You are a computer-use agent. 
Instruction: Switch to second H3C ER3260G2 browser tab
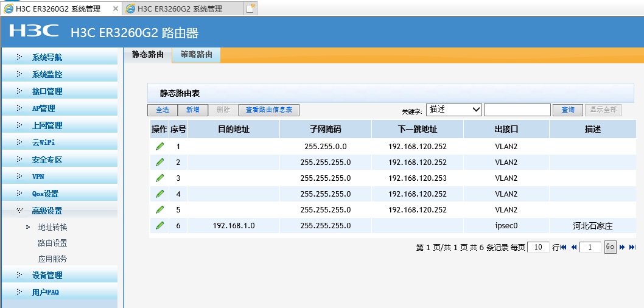coord(183,9)
